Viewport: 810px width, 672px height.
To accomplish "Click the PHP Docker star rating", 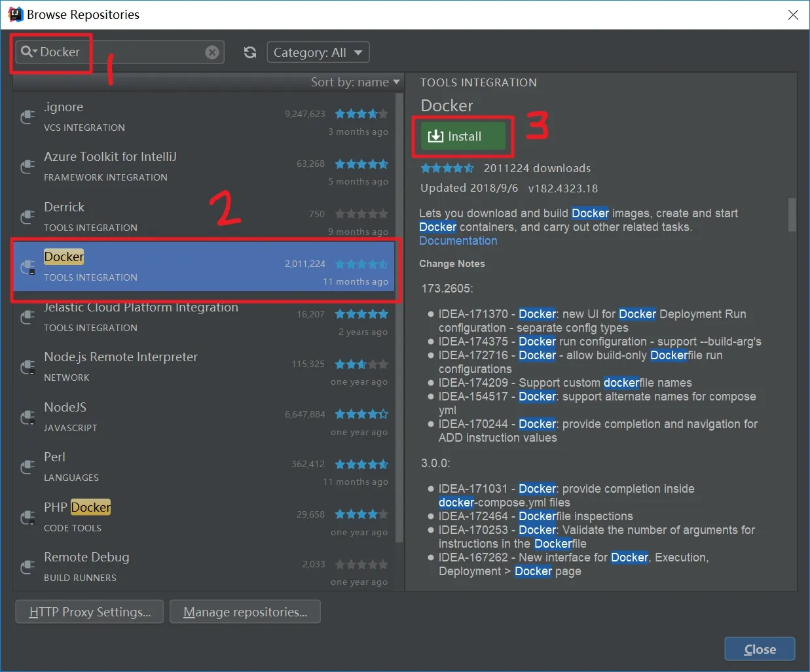I will pos(361,514).
